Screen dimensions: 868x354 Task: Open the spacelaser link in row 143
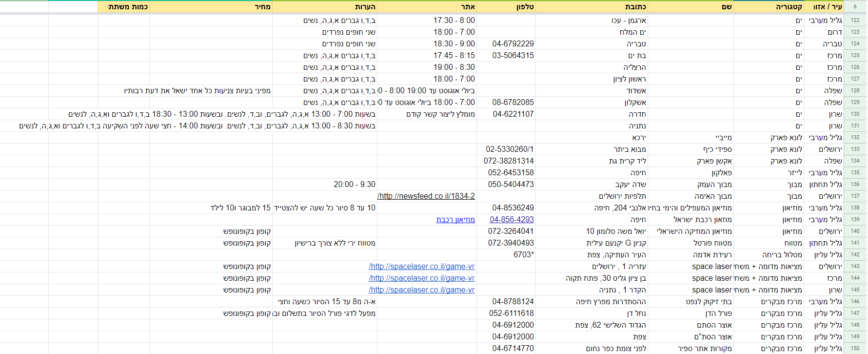pos(422,267)
